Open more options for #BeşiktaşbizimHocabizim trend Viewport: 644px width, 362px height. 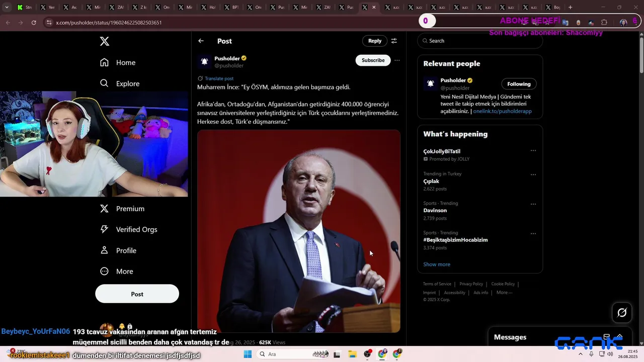point(533,233)
